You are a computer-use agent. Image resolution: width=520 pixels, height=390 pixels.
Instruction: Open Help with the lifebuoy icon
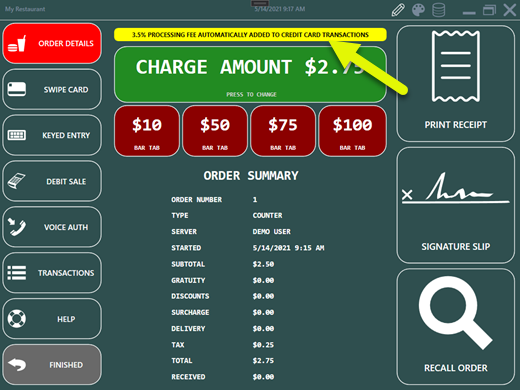(x=52, y=319)
